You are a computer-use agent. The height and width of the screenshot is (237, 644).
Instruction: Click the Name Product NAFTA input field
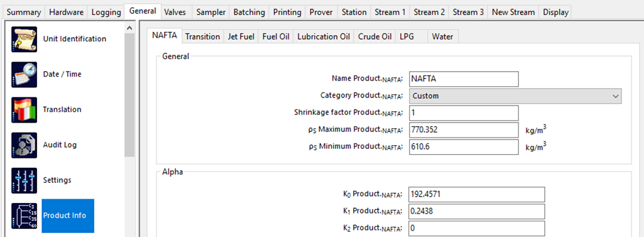click(x=464, y=79)
